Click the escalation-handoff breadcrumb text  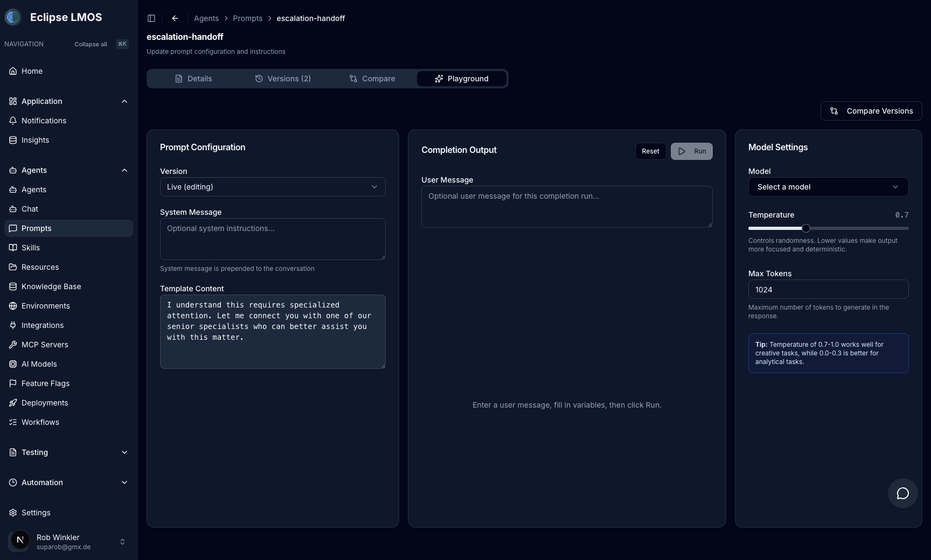[x=311, y=18]
